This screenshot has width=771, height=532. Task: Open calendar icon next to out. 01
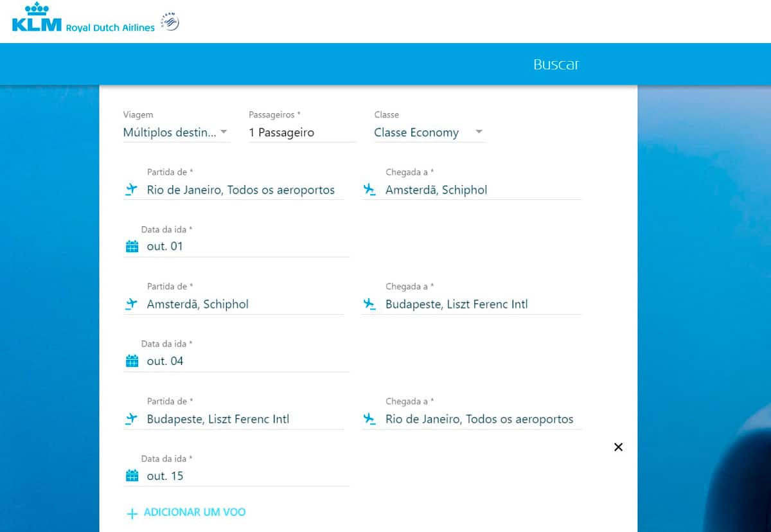132,247
